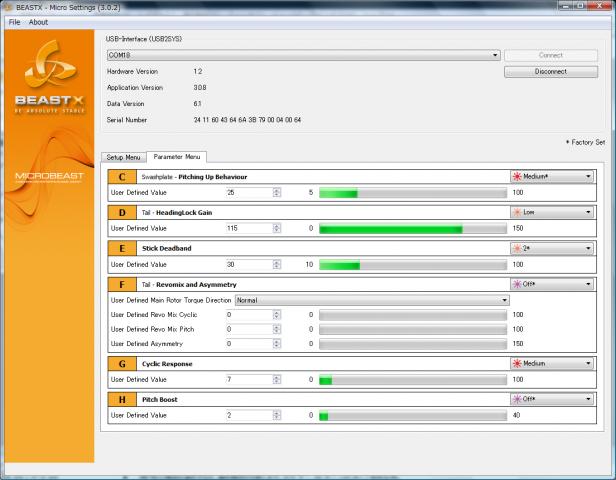
Task: Click the C parameter letter icon
Action: click(122, 177)
